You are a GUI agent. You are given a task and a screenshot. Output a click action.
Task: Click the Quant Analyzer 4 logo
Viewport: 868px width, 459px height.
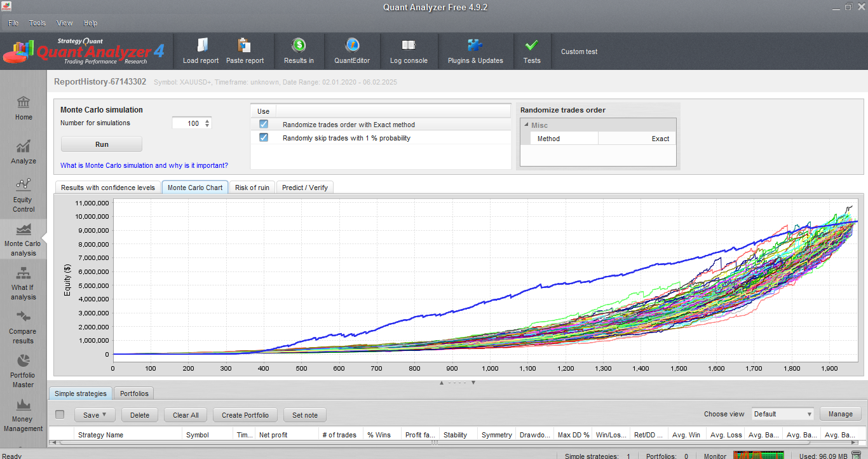(83, 51)
